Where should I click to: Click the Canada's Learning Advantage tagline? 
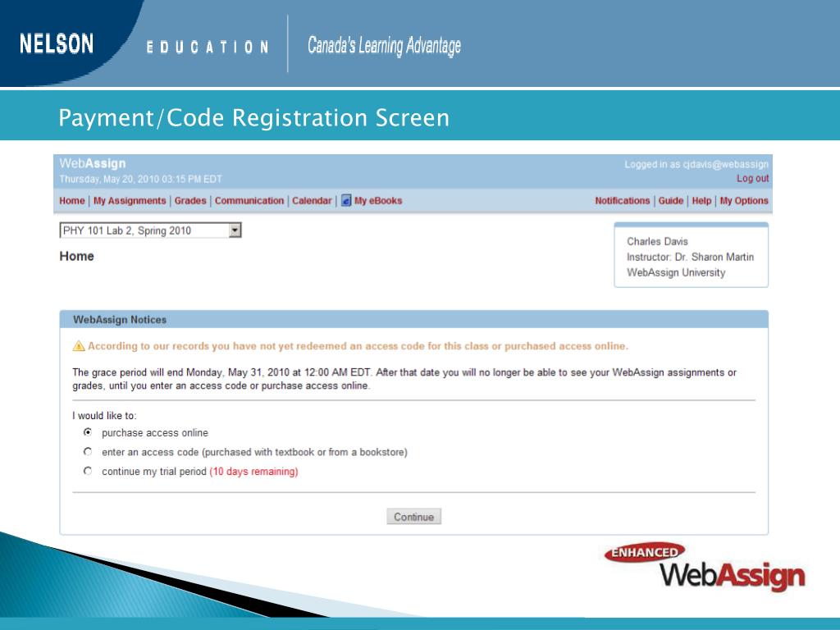pyautogui.click(x=384, y=46)
